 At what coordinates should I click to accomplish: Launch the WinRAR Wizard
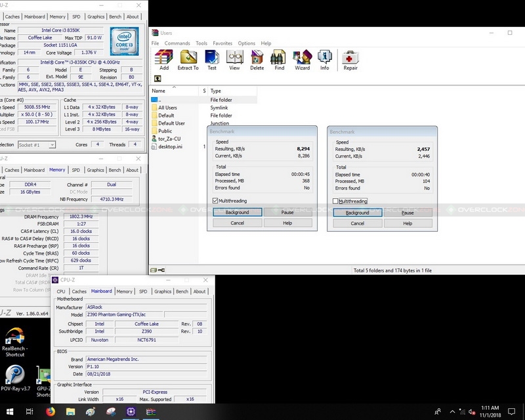pos(302,60)
